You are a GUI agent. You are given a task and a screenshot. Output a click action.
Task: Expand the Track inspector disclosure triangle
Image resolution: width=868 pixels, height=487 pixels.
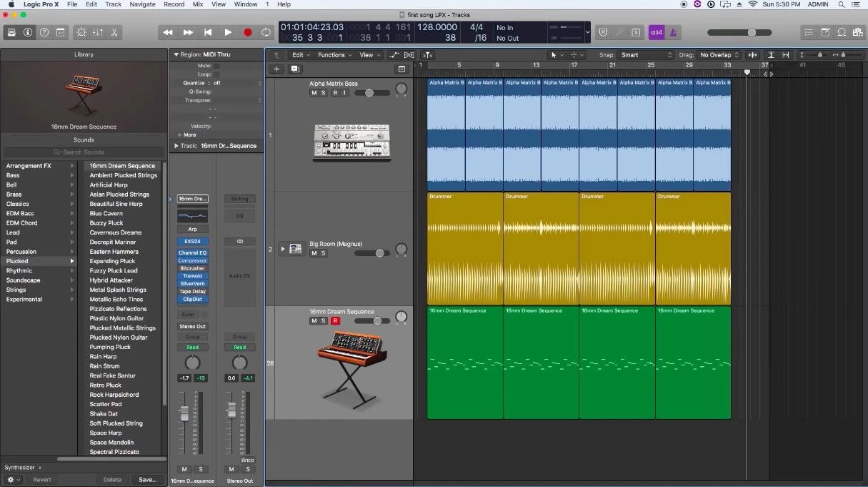coord(176,146)
